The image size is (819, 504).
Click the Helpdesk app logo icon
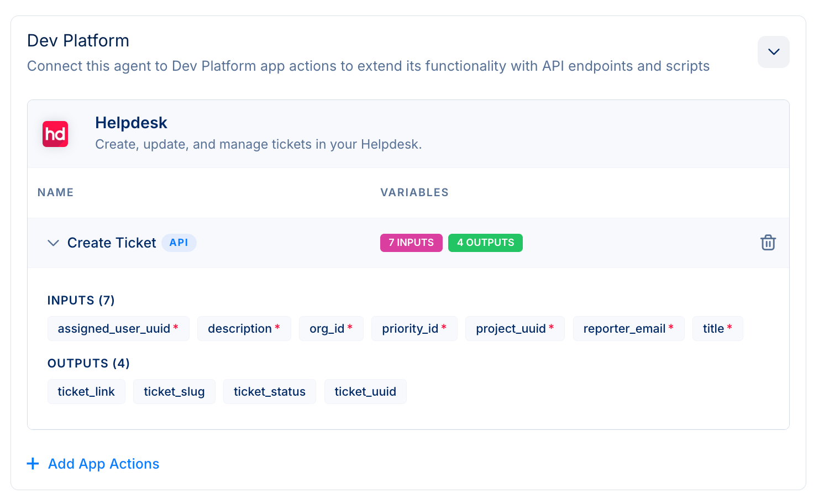[55, 134]
